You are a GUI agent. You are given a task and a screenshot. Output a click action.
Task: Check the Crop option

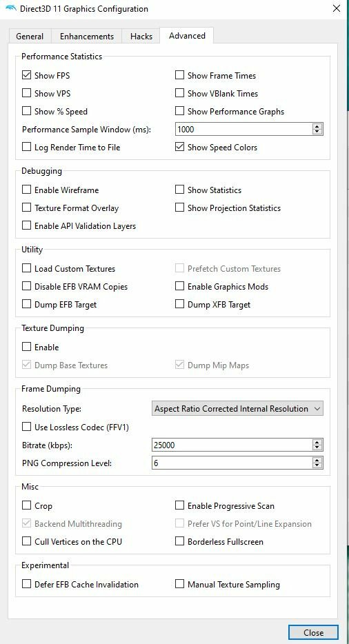[x=27, y=505]
